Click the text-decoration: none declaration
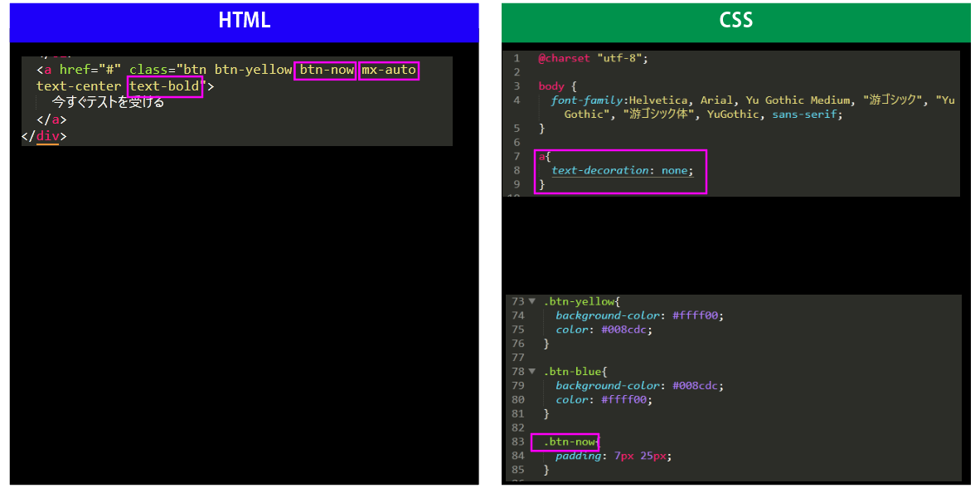Viewport: 980px width, 488px height. coord(621,170)
